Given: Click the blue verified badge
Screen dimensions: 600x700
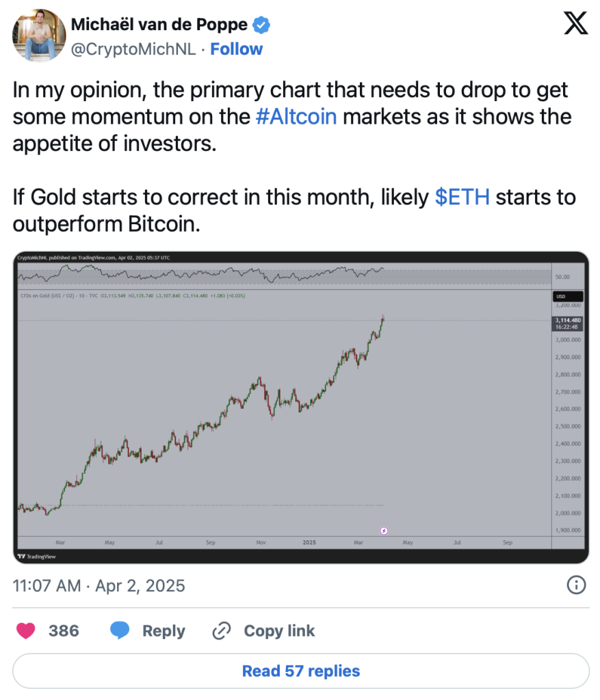Looking at the screenshot, I should tap(261, 25).
